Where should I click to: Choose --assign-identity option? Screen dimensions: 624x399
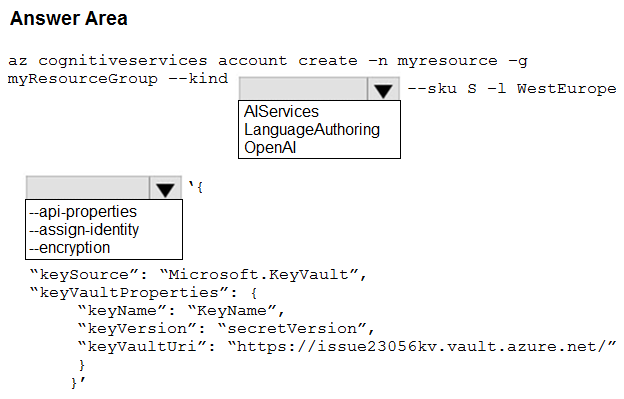[x=84, y=230]
